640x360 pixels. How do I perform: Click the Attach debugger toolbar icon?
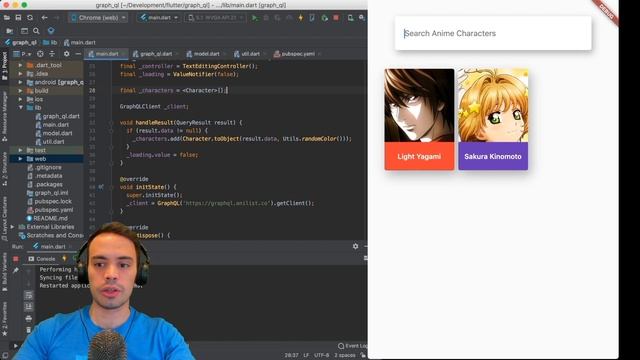point(324,18)
